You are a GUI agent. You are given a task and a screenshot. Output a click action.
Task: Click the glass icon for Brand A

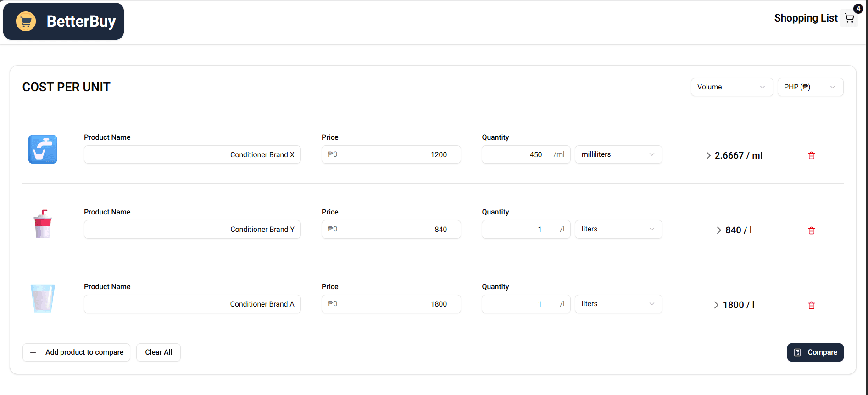[43, 299]
